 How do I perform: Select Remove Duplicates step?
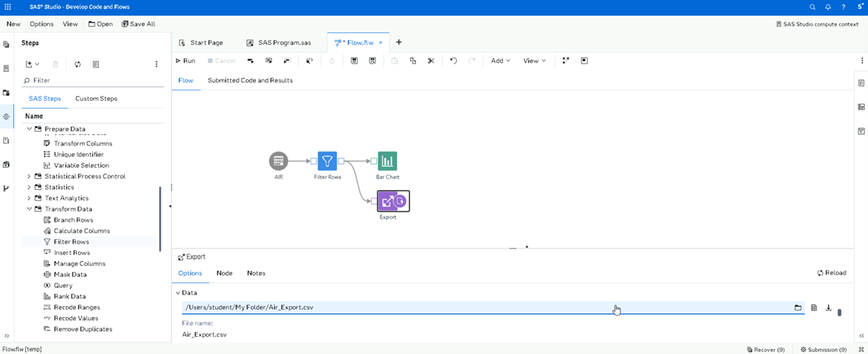click(x=82, y=329)
